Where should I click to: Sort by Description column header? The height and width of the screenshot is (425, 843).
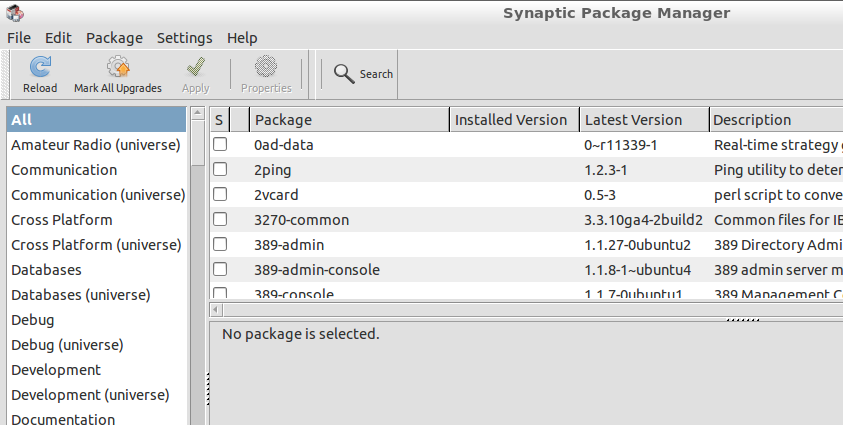(777, 120)
